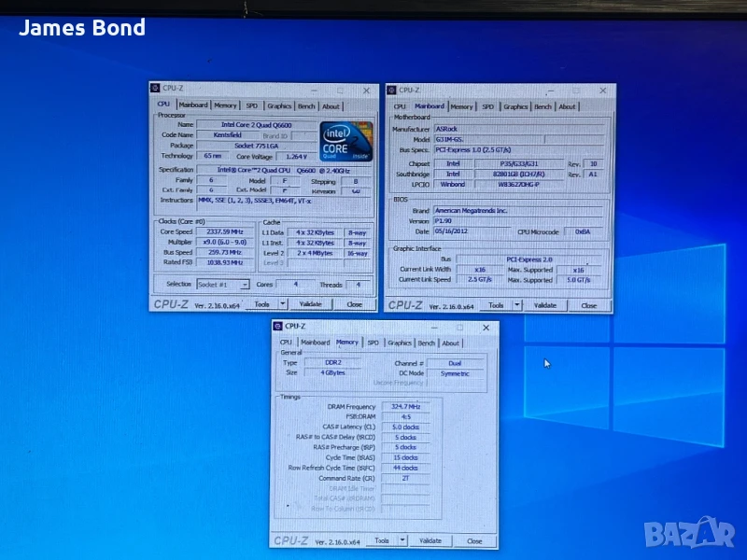Viewport: 747px width, 560px height.
Task: Select the Bench tab in the ASRock mainboard window
Action: click(543, 106)
